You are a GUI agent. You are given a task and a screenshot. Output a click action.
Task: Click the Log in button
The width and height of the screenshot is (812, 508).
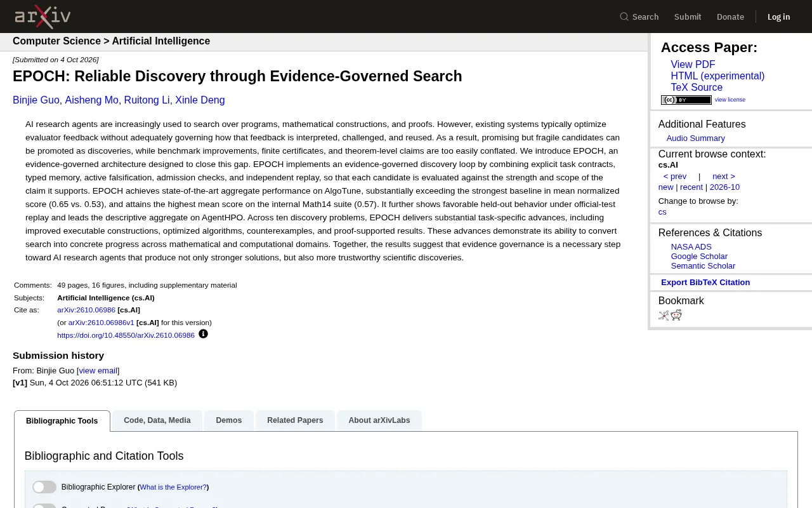(779, 17)
